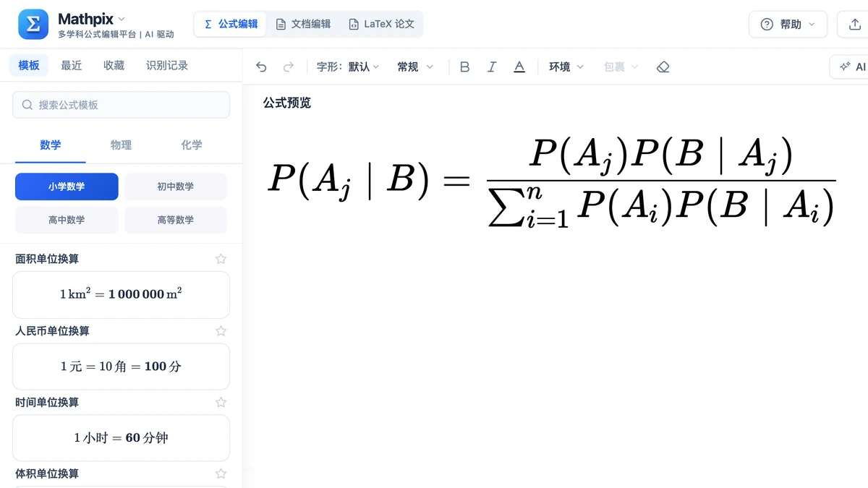Click the 人民币单位换算 template title
Image resolution: width=868 pixels, height=488 pixels.
pos(52,330)
